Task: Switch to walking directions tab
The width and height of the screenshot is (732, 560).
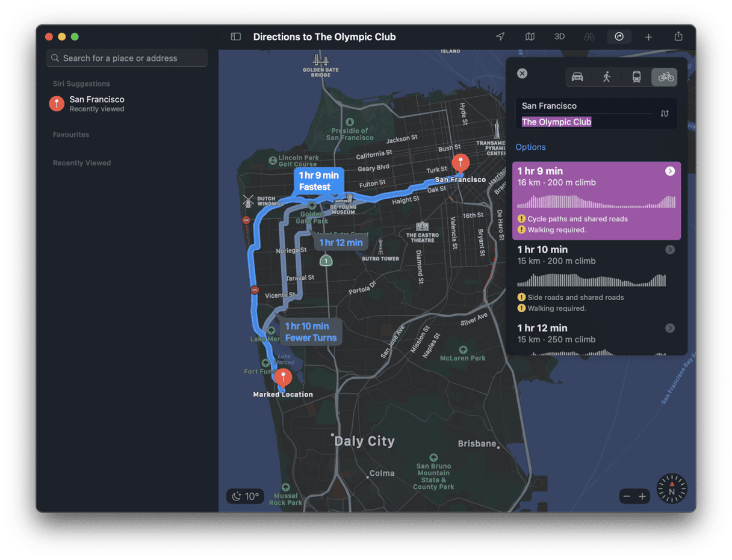Action: click(607, 77)
